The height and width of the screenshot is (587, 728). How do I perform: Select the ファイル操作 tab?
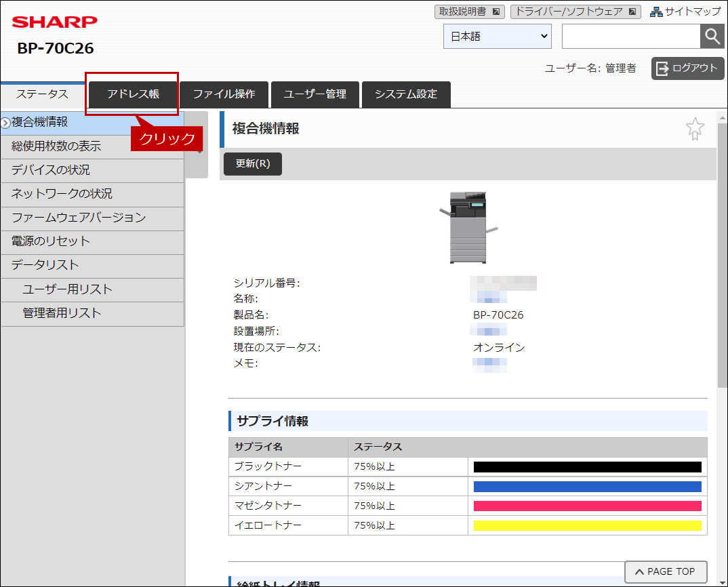tap(224, 94)
